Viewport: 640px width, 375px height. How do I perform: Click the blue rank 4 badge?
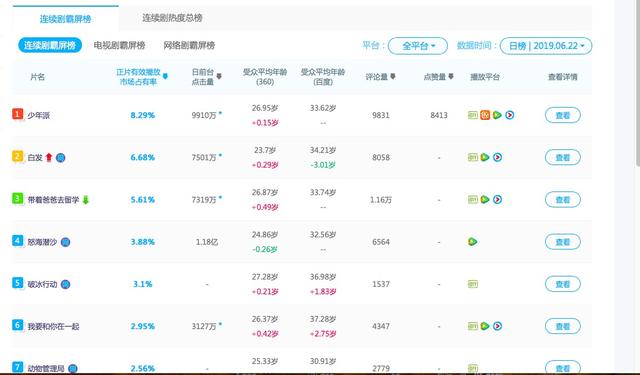(17, 241)
